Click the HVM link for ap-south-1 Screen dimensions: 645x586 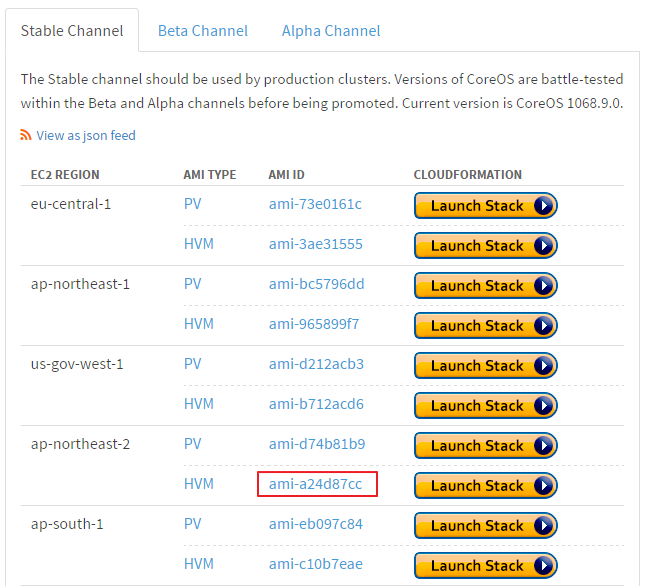[199, 564]
